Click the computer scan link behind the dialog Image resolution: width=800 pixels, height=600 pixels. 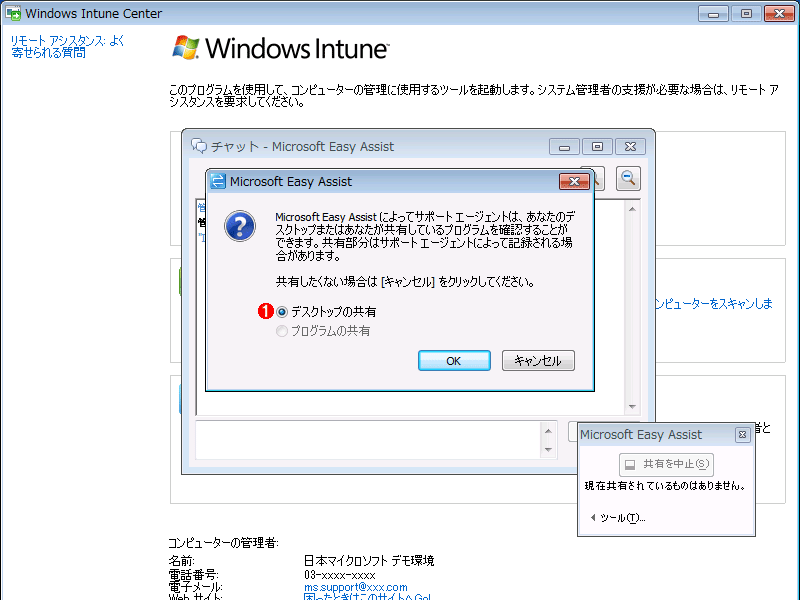pos(714,304)
